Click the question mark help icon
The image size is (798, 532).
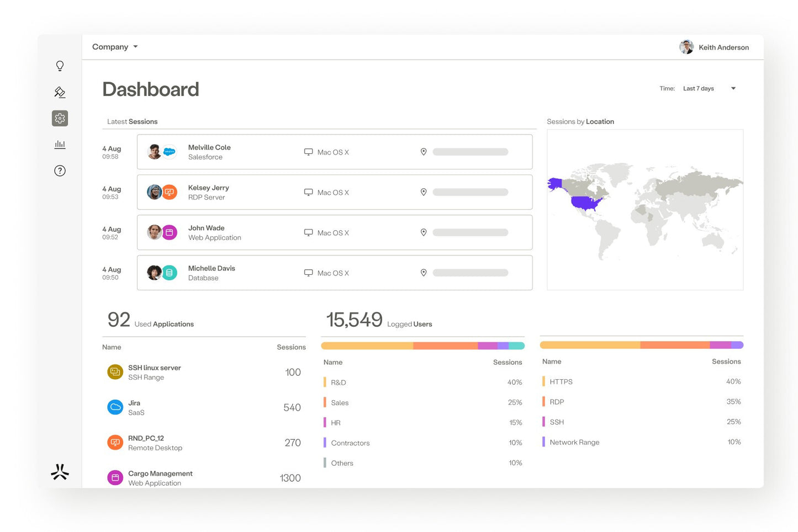point(60,171)
